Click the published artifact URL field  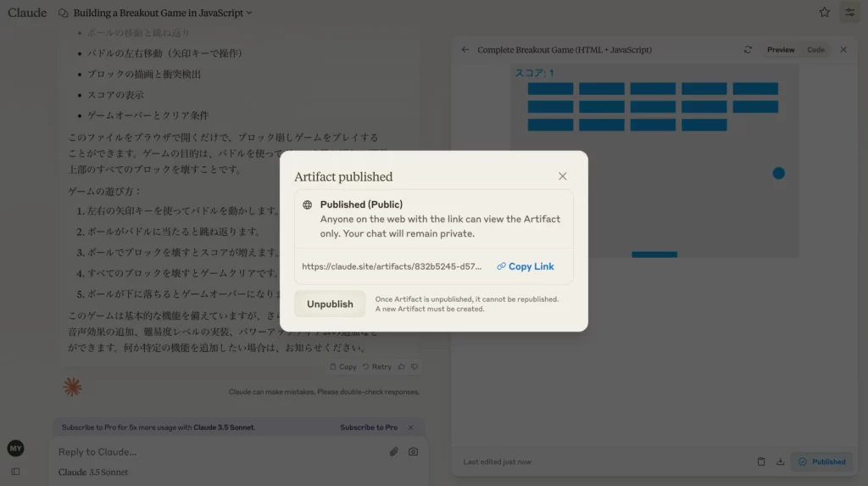pos(392,266)
